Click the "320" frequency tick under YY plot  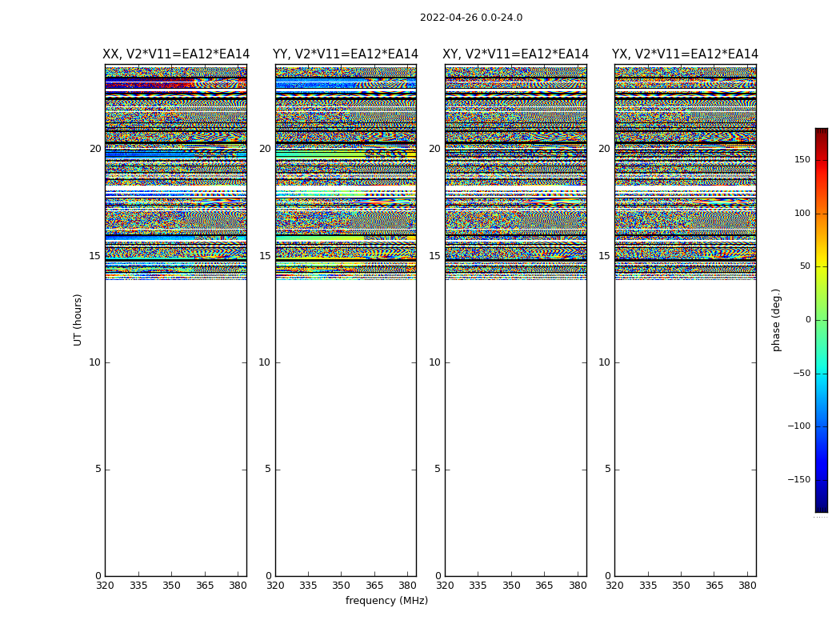[x=275, y=586]
